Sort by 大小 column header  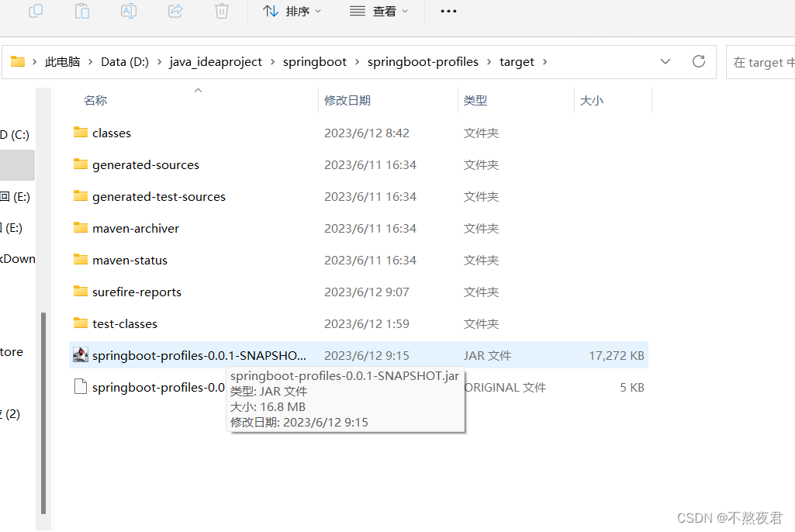(592, 100)
